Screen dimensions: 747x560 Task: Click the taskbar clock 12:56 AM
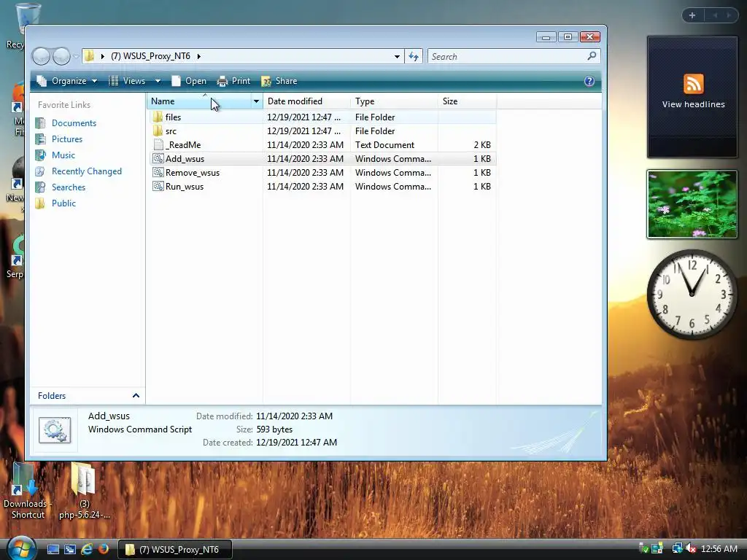(719, 549)
